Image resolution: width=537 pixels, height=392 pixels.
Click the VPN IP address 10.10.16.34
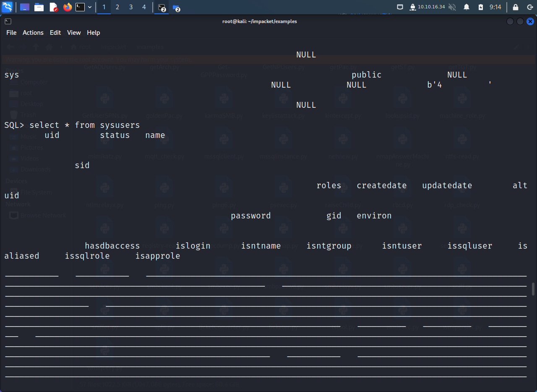click(x=431, y=7)
